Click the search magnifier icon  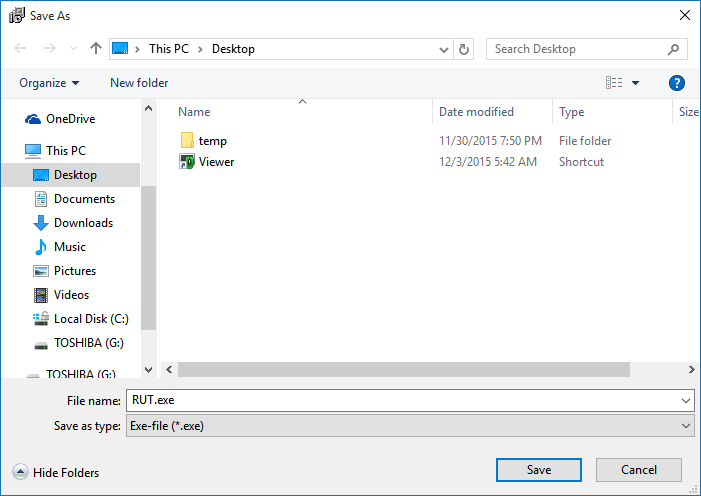[x=675, y=49]
